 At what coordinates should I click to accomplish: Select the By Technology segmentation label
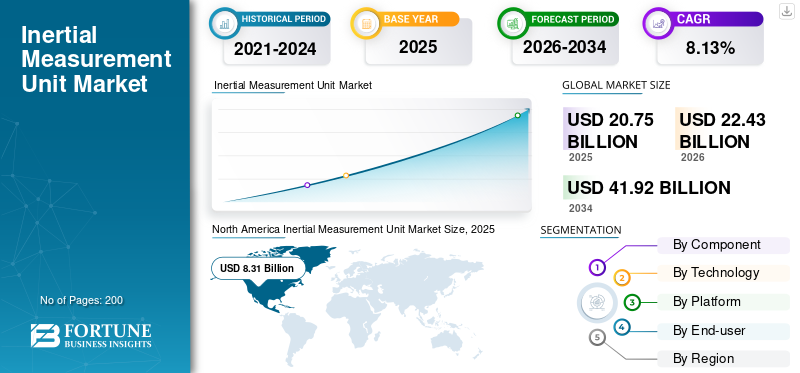coord(723,273)
